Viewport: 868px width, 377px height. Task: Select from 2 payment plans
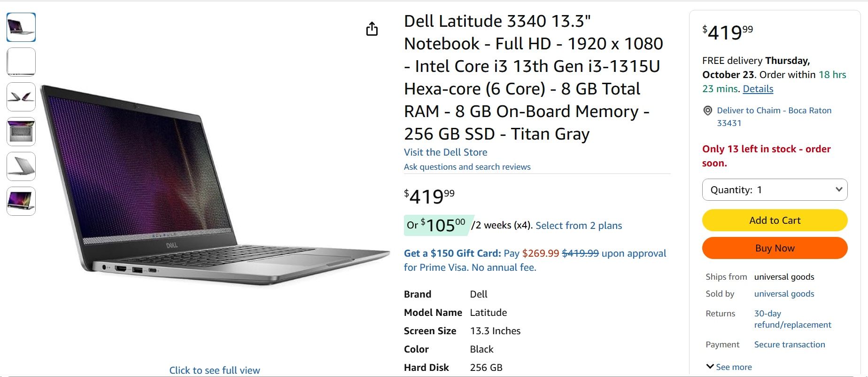click(x=578, y=225)
